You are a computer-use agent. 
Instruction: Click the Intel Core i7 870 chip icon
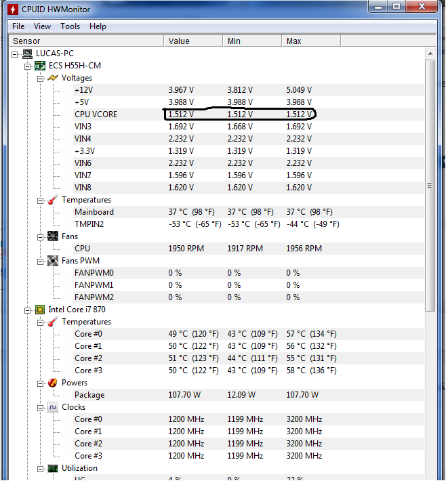point(40,310)
